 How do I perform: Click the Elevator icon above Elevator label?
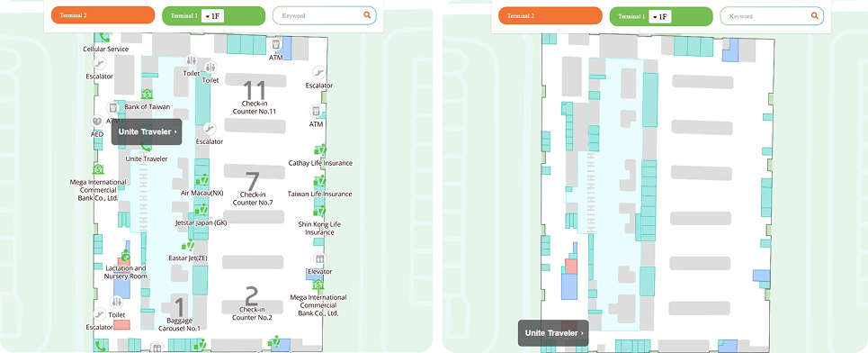click(319, 258)
